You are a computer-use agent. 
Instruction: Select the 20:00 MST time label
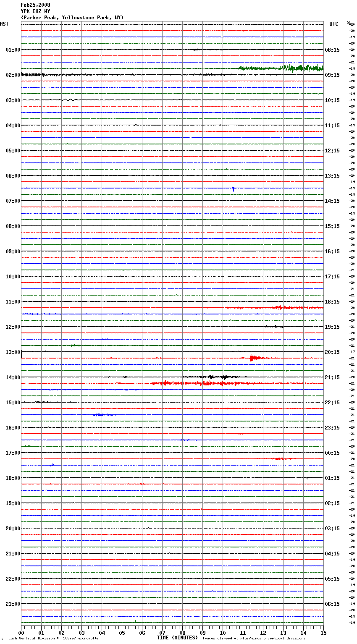point(13,529)
